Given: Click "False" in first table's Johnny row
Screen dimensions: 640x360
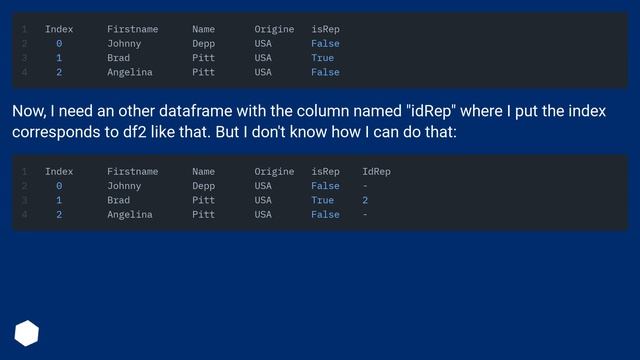Looking at the screenshot, I should 325,44.
